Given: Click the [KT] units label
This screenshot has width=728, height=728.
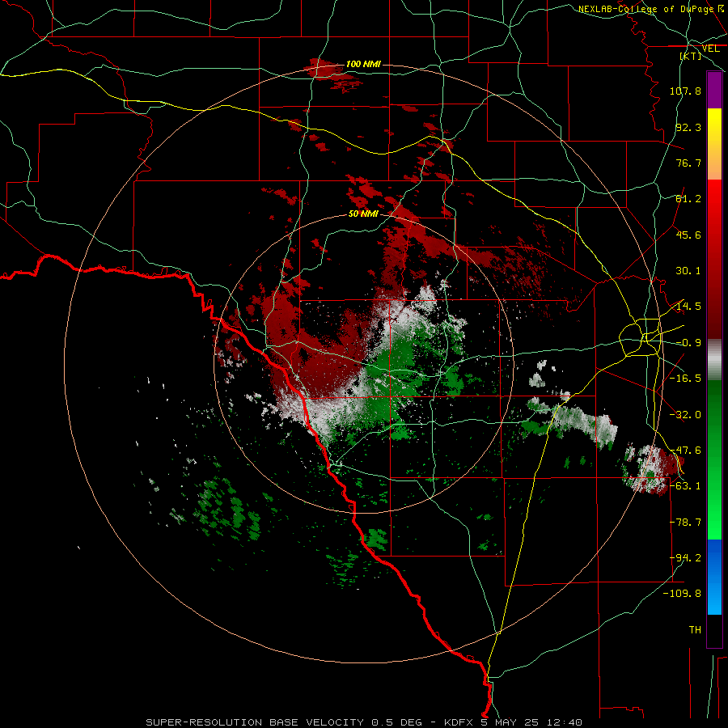Looking at the screenshot, I should pyautogui.click(x=691, y=56).
